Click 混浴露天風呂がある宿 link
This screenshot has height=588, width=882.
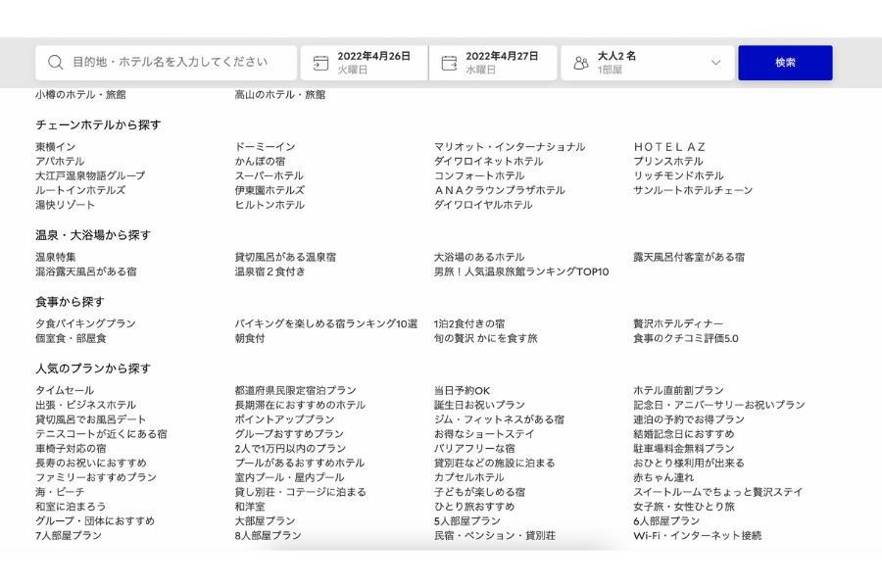tap(85, 271)
